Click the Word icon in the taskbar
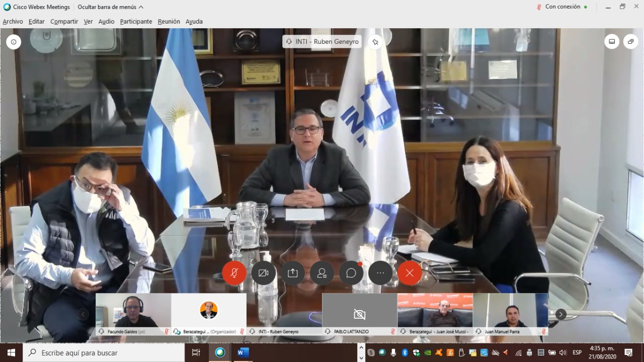This screenshot has height=362, width=644. [x=243, y=352]
